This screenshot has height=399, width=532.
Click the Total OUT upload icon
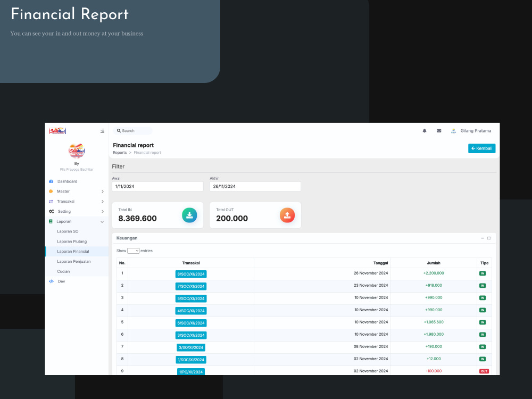pos(287,215)
